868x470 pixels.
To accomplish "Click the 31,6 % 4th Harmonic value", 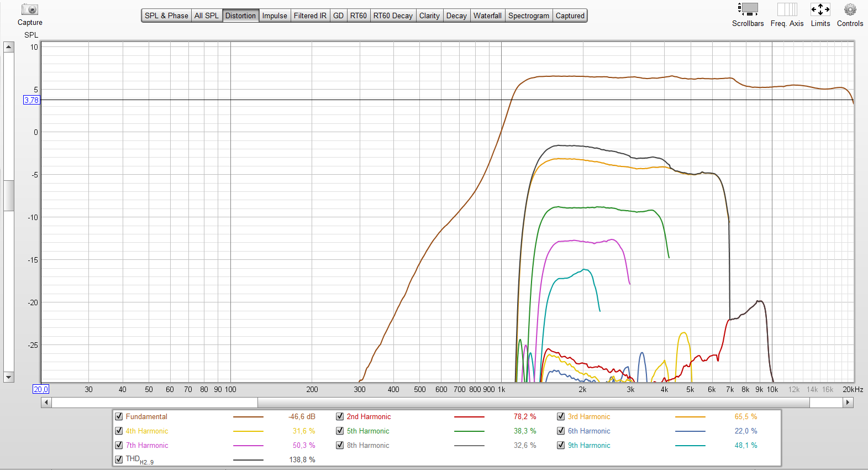I will [304, 431].
